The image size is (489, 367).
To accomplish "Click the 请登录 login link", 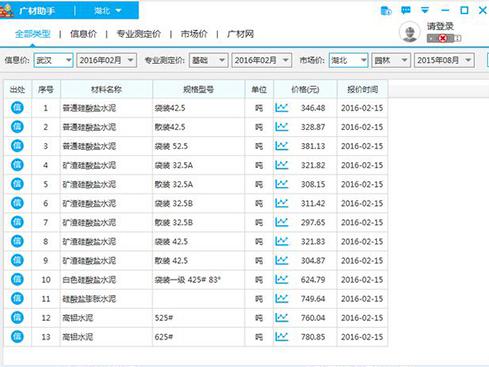I will click(x=440, y=26).
